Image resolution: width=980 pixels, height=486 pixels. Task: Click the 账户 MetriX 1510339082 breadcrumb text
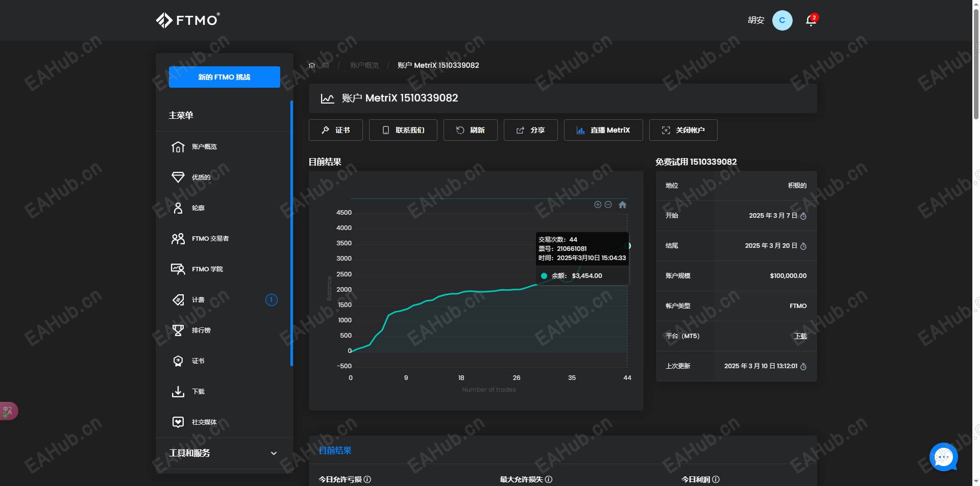coord(438,65)
